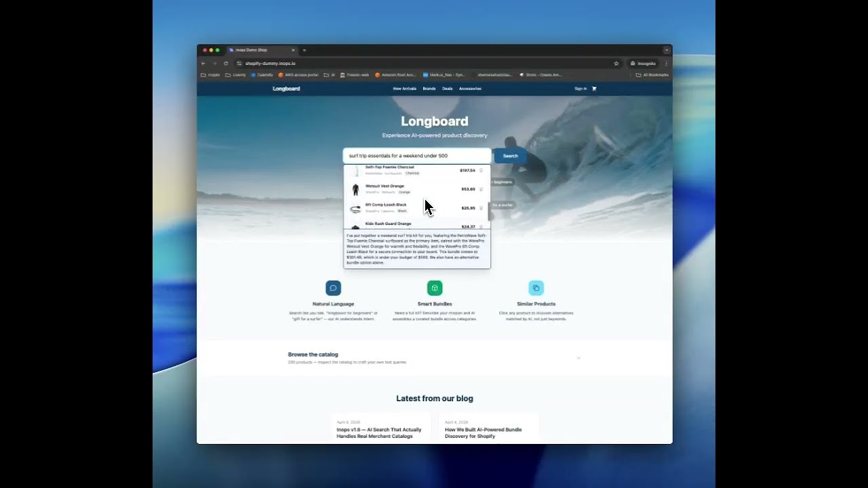This screenshot has width=868, height=488.
Task: Click the Black color tag on Leash
Action: [402, 211]
